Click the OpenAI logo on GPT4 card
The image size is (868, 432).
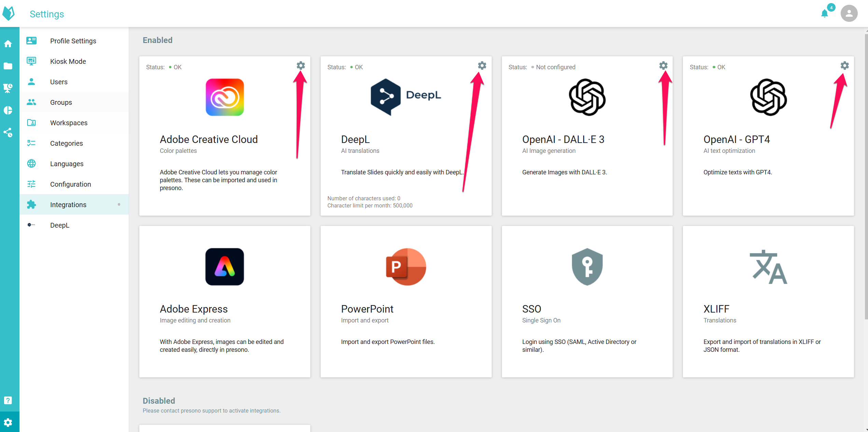pyautogui.click(x=769, y=97)
